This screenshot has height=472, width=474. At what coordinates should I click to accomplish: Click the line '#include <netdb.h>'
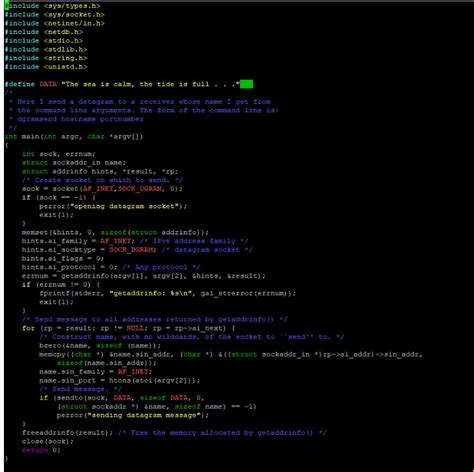click(x=44, y=32)
